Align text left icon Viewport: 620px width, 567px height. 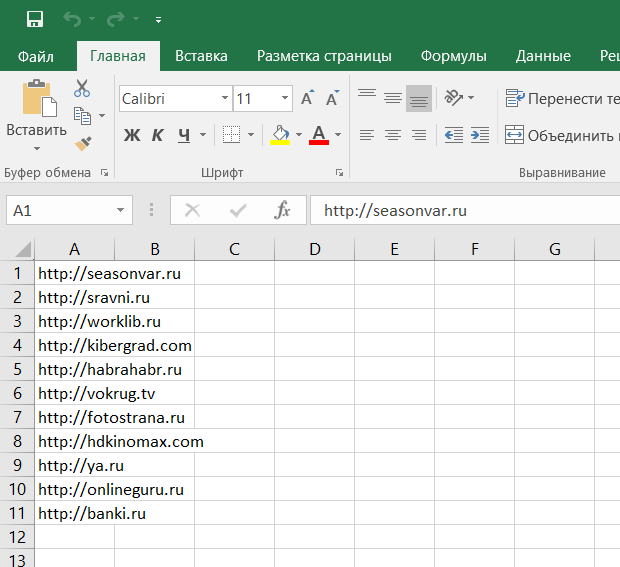coord(367,135)
